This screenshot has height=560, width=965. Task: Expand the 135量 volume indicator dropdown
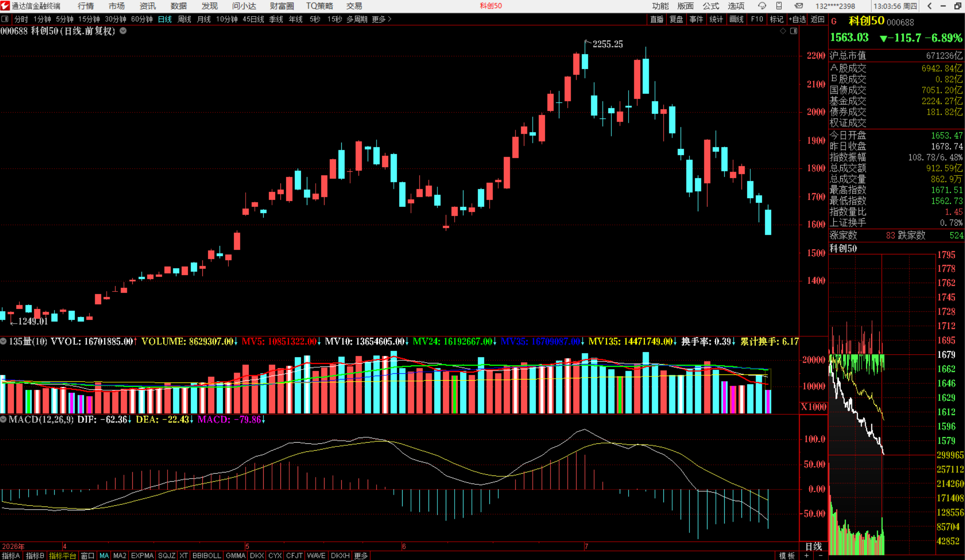tap(3, 341)
